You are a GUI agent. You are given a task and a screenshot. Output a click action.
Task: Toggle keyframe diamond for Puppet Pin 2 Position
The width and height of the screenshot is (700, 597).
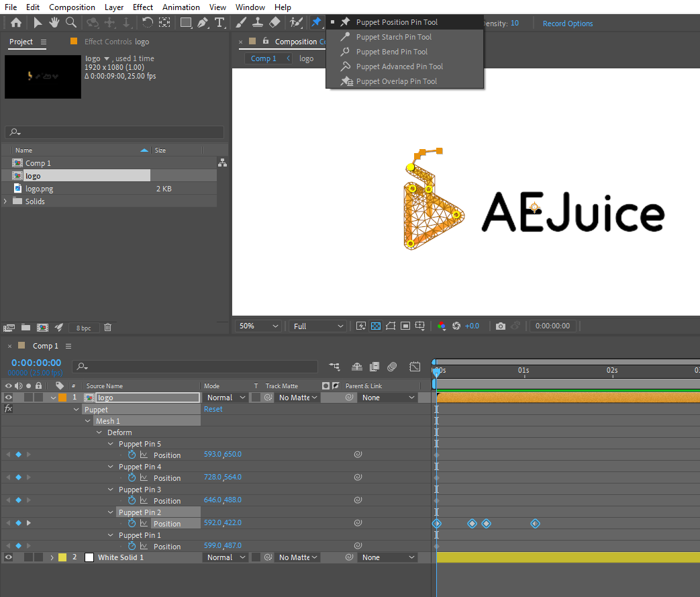18,523
